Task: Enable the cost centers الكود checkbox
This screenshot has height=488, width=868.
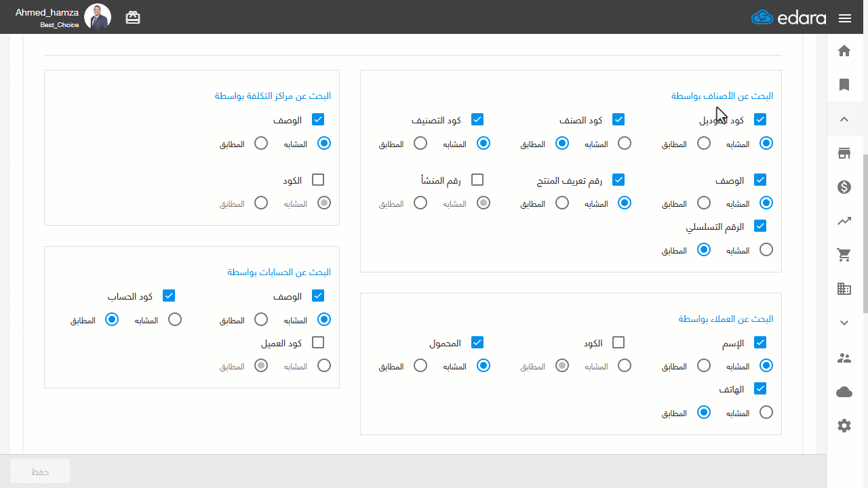Action: tap(318, 180)
